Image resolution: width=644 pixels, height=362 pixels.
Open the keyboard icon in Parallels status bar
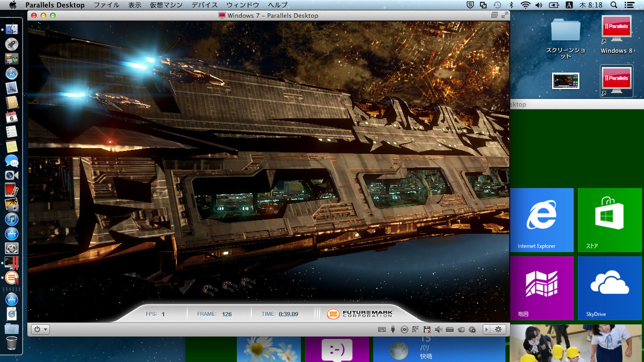point(382,329)
